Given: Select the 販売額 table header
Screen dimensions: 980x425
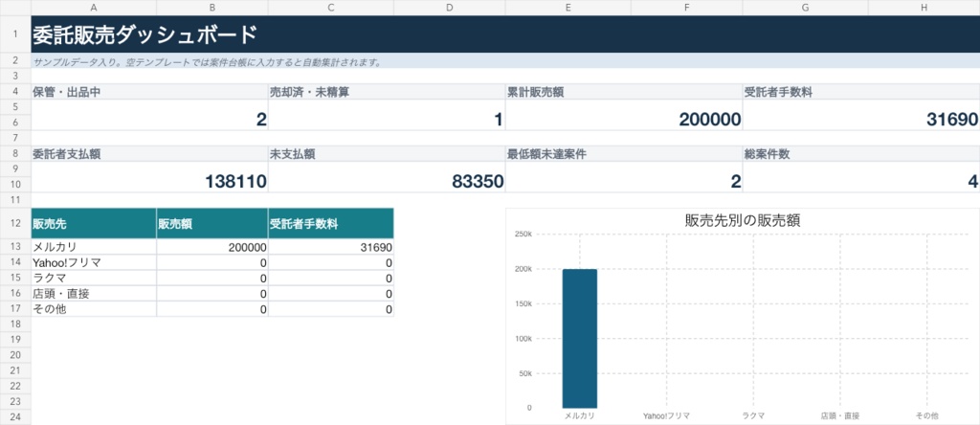Looking at the screenshot, I should 212,223.
